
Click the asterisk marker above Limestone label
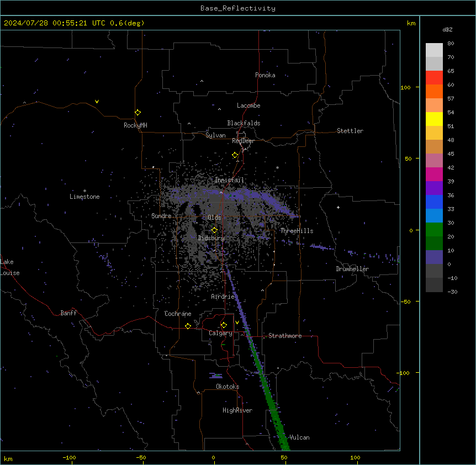click(x=84, y=191)
